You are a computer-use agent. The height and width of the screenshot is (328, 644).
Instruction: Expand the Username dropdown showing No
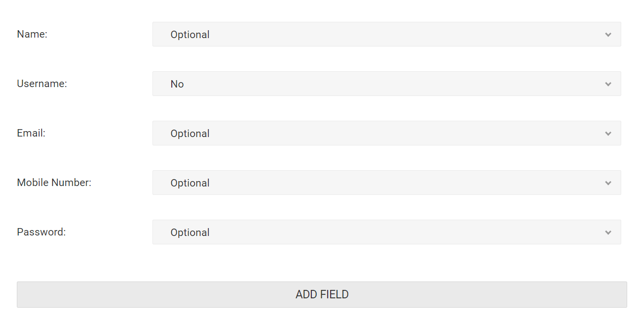[x=386, y=84]
